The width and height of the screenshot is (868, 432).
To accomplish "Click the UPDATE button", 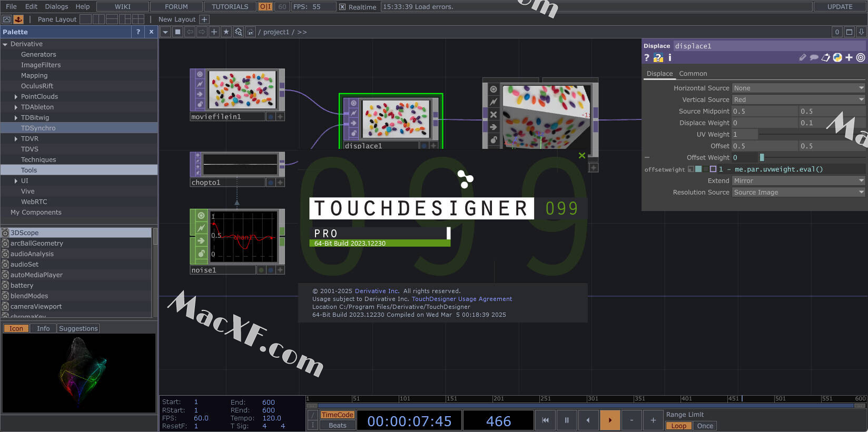I will click(840, 7).
